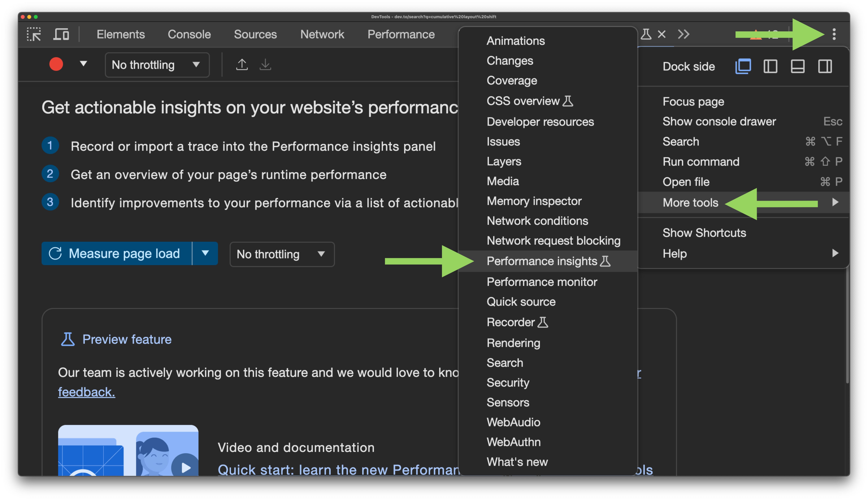Select the inspect element picker icon
The width and height of the screenshot is (868, 500).
(x=34, y=34)
